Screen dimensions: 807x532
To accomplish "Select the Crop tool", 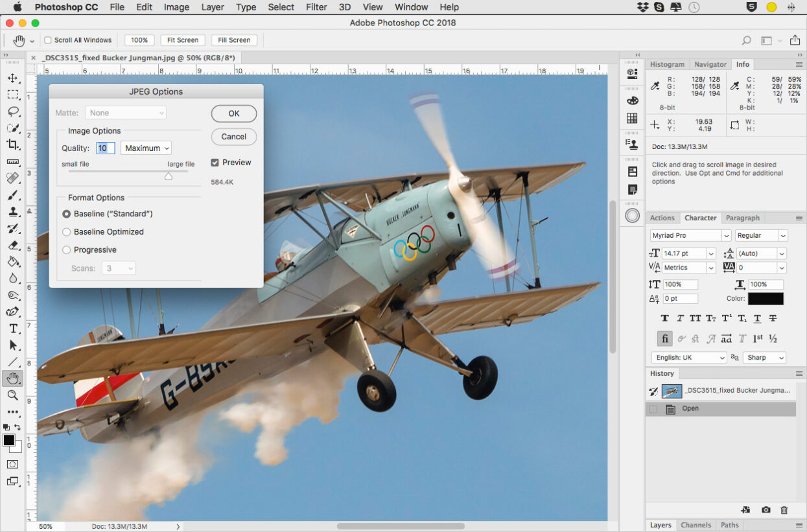I will tap(13, 145).
